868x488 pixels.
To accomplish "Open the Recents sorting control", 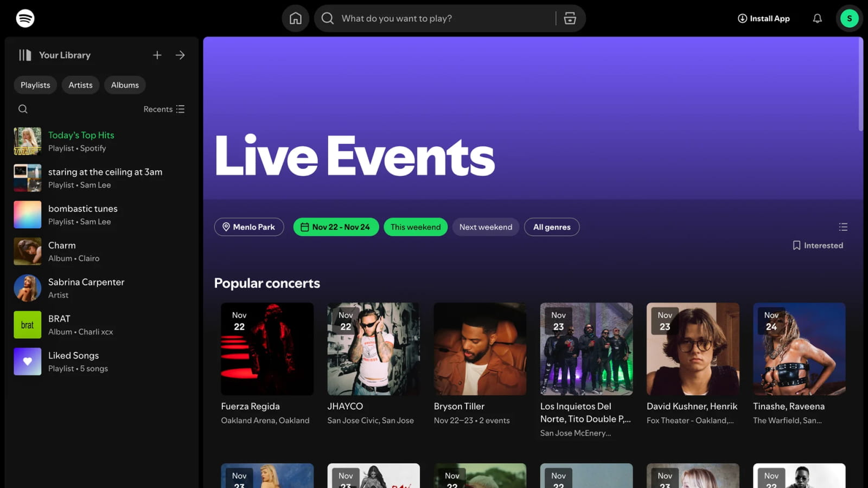I will [x=164, y=109].
